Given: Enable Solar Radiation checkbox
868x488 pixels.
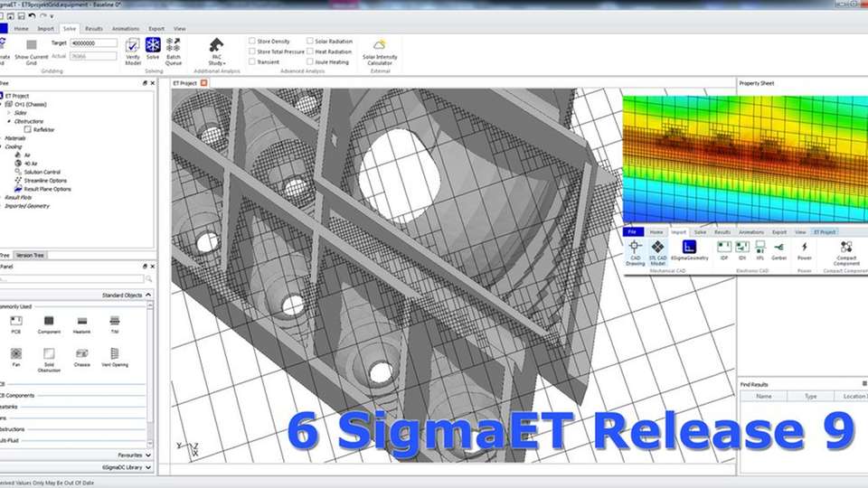Looking at the screenshot, I should (310, 41).
